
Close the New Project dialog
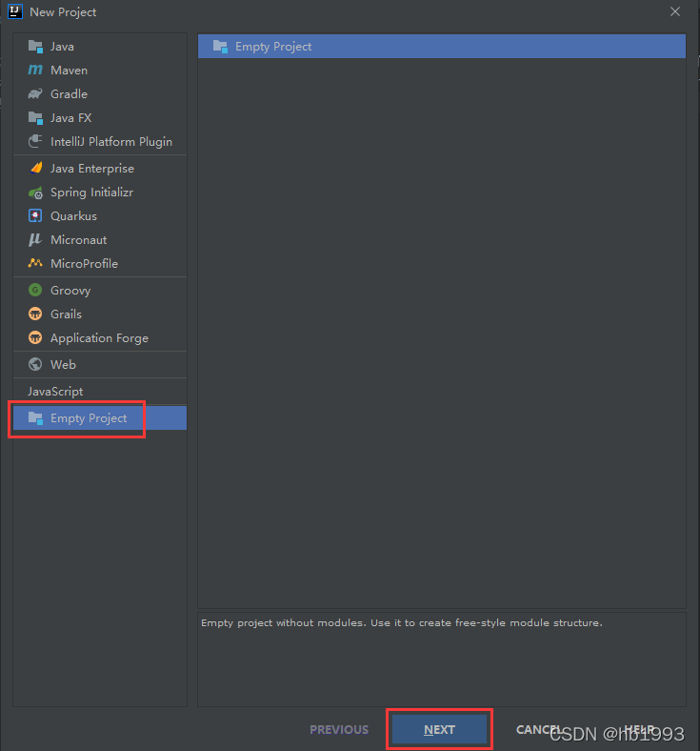click(675, 11)
